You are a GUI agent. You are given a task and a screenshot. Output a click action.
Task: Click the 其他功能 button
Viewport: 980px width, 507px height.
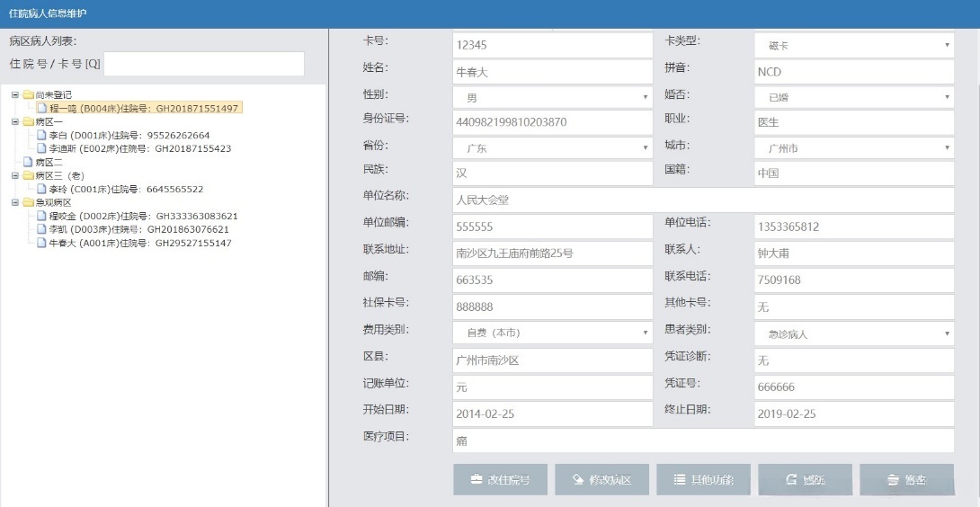[x=704, y=480]
